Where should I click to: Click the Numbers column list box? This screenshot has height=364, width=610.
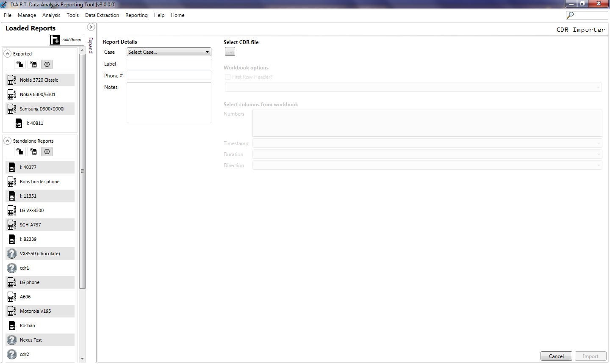pos(427,123)
